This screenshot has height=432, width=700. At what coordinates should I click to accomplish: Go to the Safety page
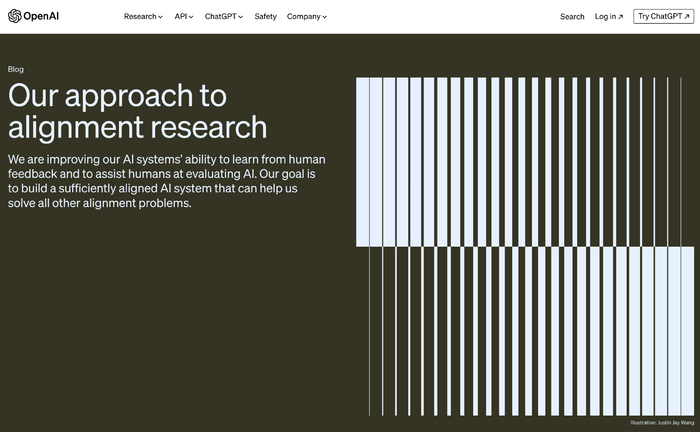(x=265, y=17)
